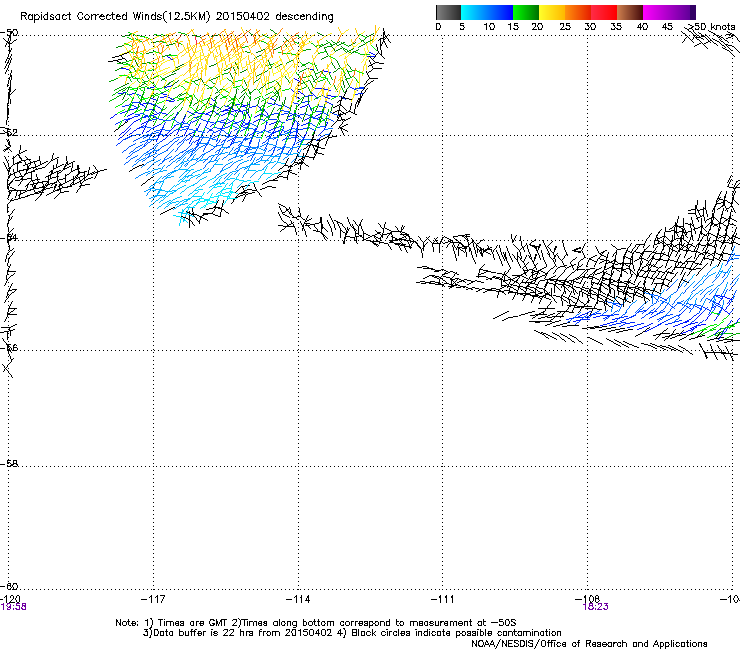Screen dimensions: 740x650
Task: Click the '>50 knots' legend label
Action: [x=712, y=27]
